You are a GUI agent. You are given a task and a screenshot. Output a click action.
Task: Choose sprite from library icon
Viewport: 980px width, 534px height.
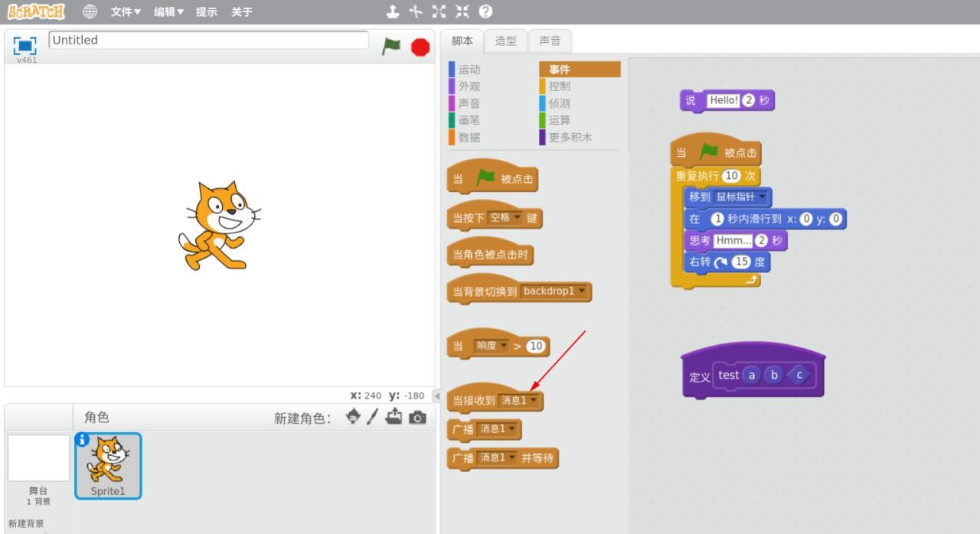[x=353, y=417]
